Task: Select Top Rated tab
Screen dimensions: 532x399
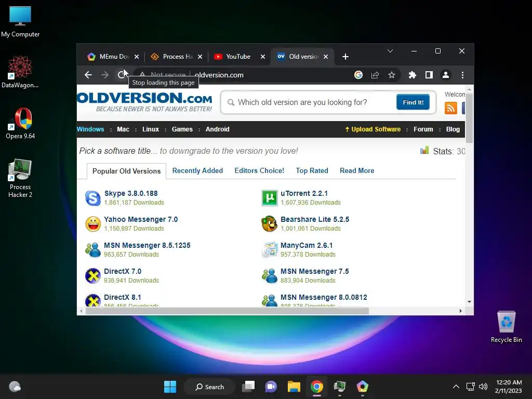Action: (312, 170)
